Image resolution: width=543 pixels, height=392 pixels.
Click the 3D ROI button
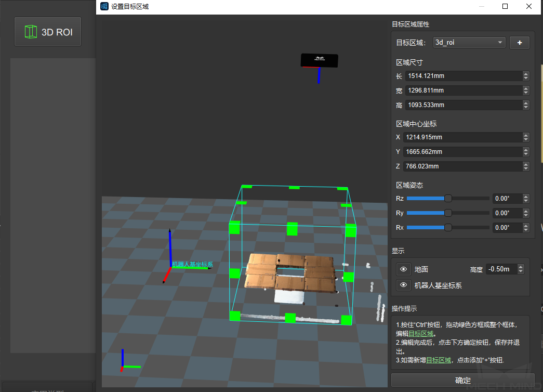pyautogui.click(x=48, y=32)
